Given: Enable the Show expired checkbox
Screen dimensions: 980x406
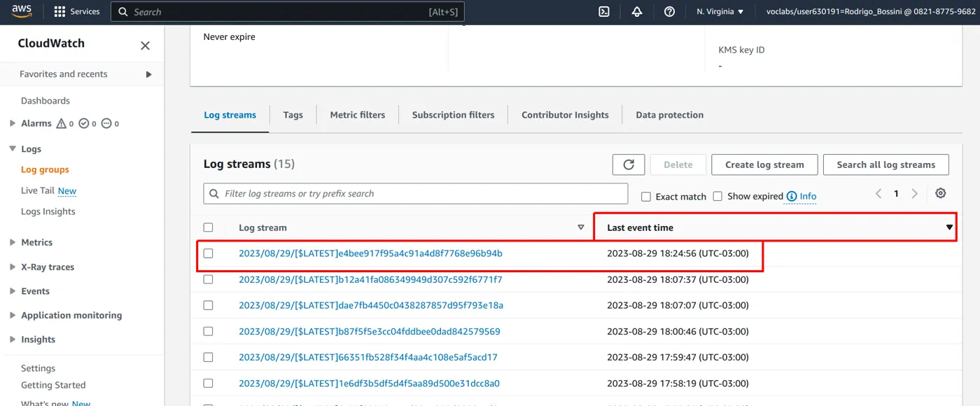Looking at the screenshot, I should pos(717,197).
